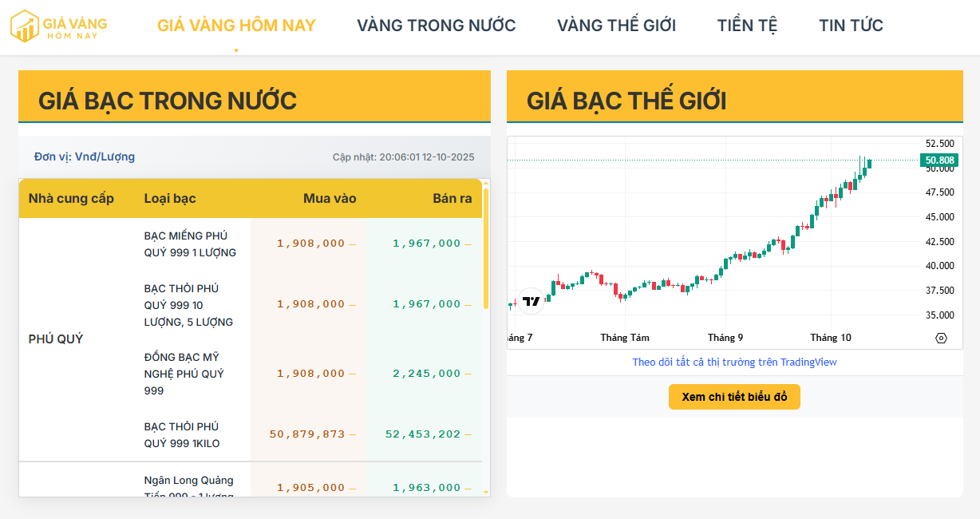Image resolution: width=980 pixels, height=519 pixels.
Task: Click the silver table's scroll down arrow
Action: (x=486, y=492)
